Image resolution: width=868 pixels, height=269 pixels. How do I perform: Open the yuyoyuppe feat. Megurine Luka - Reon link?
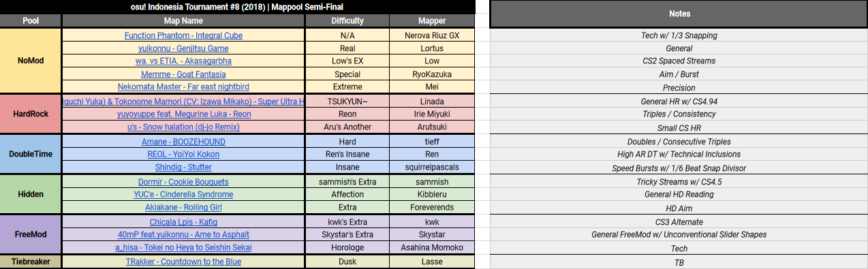[183, 114]
